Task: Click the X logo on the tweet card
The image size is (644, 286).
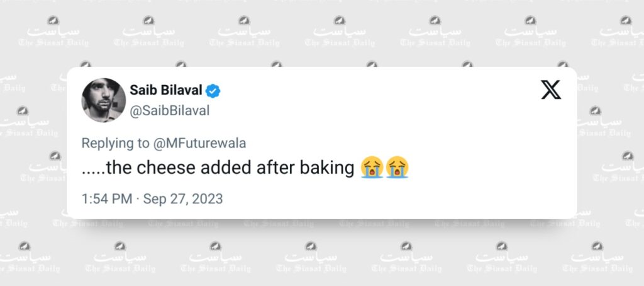Action: pos(551,91)
